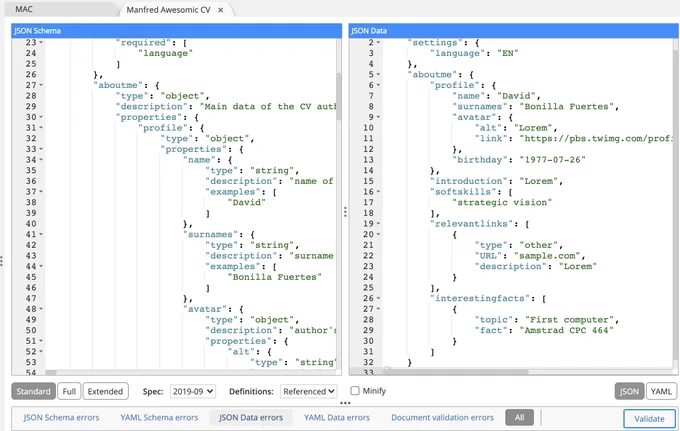Collapse schema line 44 "examples" fold arrow
Viewport: 680px width, 431px height.
[41, 266]
